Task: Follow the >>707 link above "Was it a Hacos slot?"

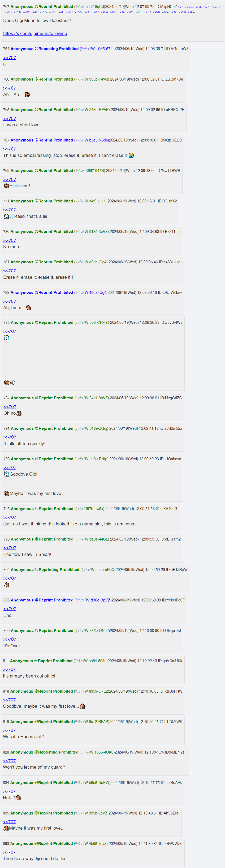Action: tap(10, 730)
